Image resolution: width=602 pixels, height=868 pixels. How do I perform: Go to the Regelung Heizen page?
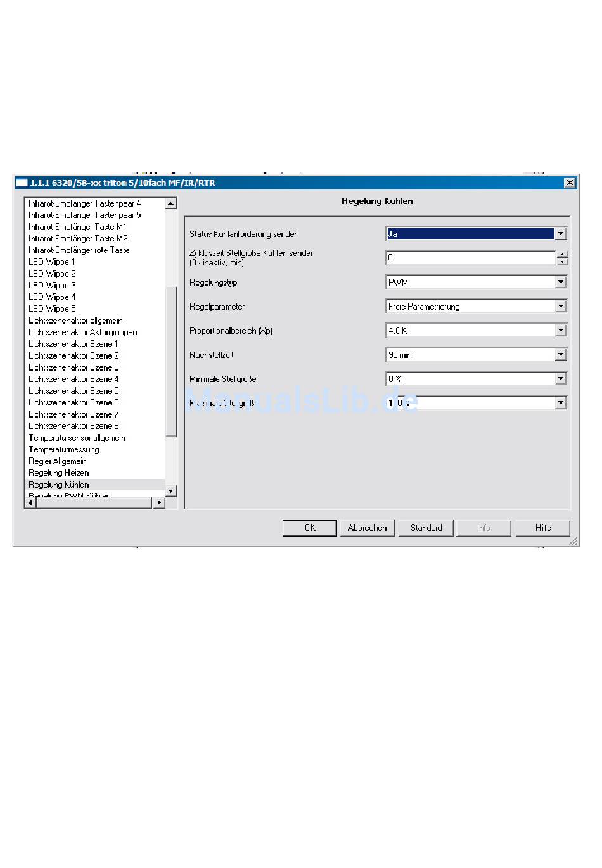tap(59, 473)
